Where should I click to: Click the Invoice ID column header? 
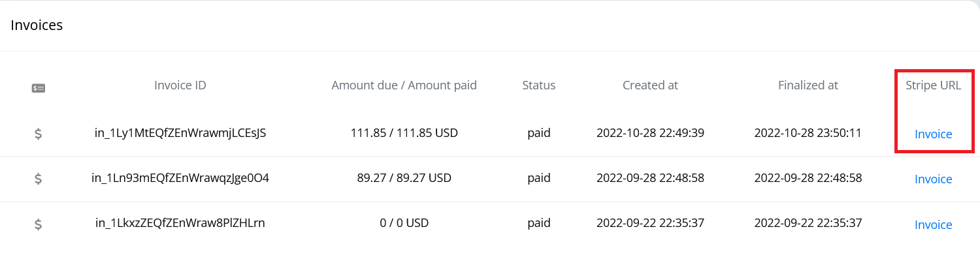tap(180, 85)
